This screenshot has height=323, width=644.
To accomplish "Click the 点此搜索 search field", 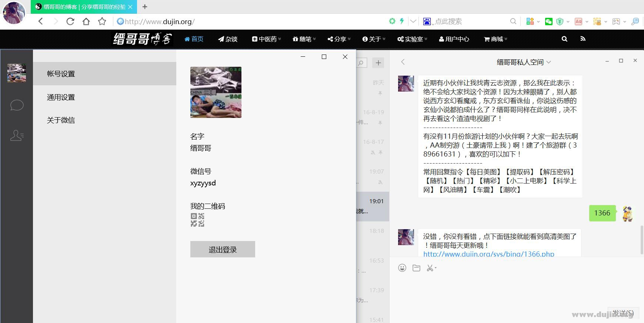I will 470,22.
